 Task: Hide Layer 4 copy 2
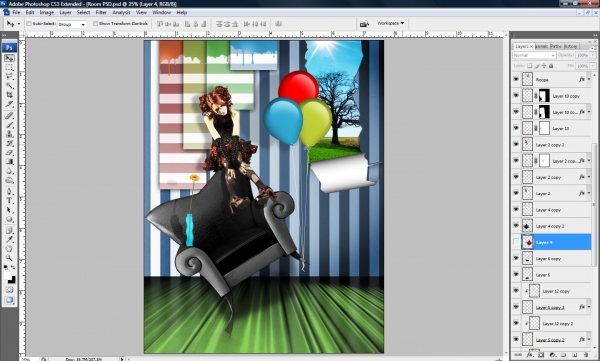click(x=516, y=226)
